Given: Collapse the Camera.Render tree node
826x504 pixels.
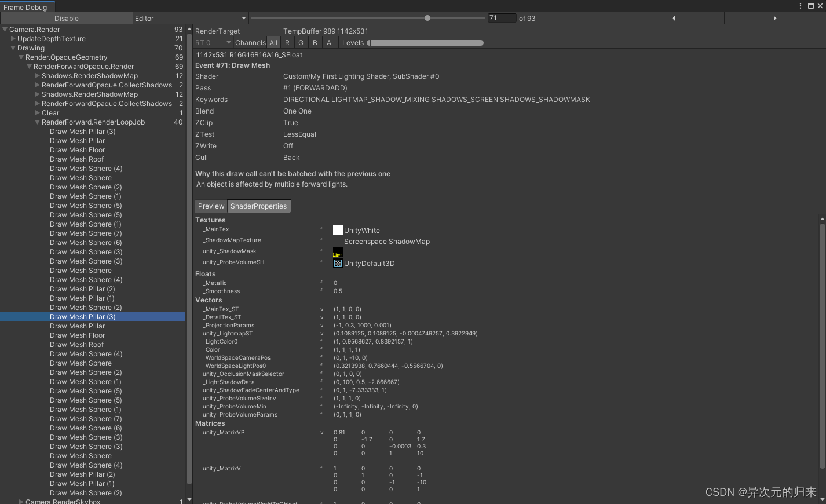Looking at the screenshot, I should (x=5, y=30).
